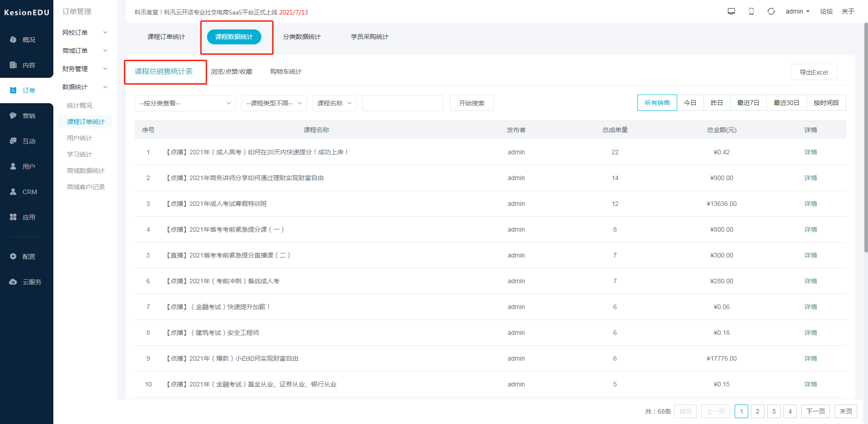Select the 课程总销售统计表 sub-tab
The height and width of the screenshot is (424, 868).
[x=164, y=71]
